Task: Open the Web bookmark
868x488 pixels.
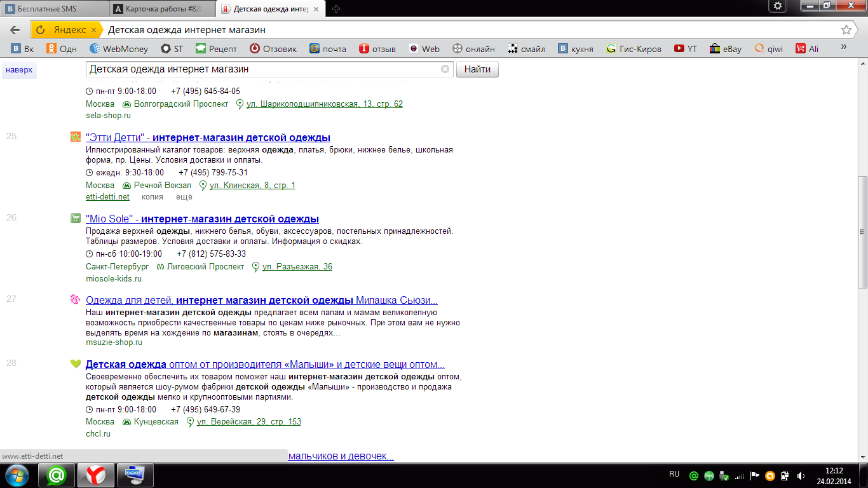Action: click(424, 48)
